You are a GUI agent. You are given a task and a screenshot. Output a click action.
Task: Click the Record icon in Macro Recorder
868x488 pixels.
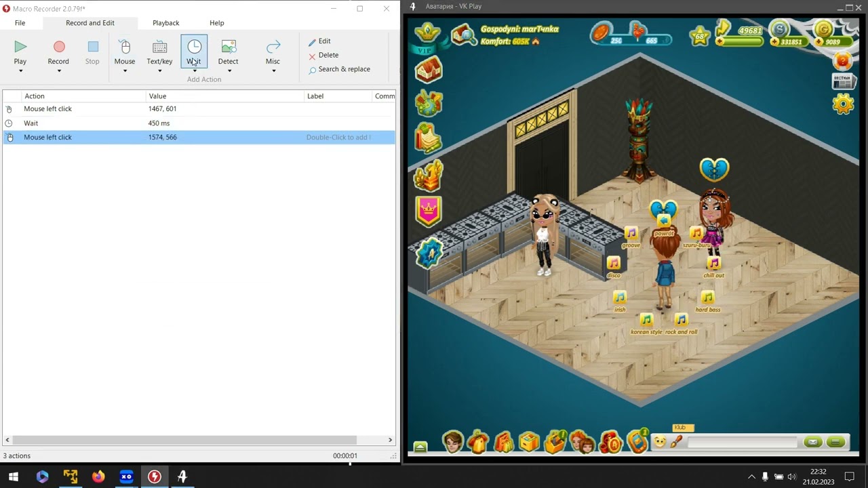point(59,47)
